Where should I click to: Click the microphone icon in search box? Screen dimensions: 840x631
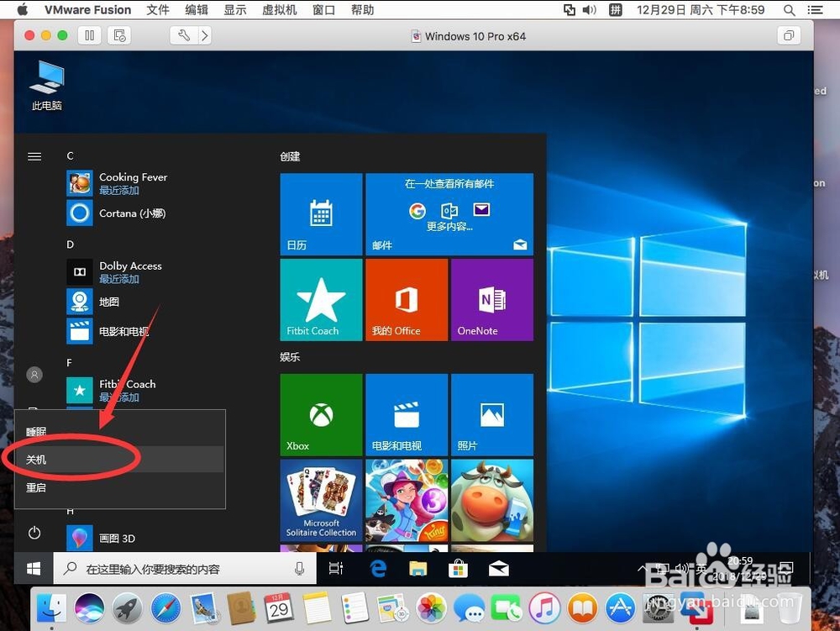pos(300,568)
